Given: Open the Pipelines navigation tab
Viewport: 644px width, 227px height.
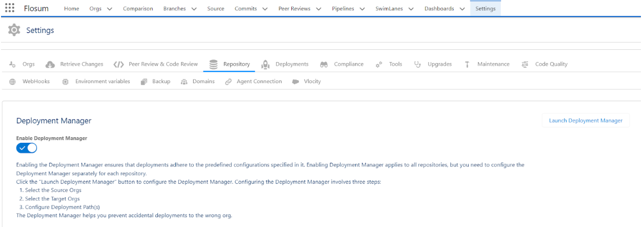Looking at the screenshot, I should [344, 8].
